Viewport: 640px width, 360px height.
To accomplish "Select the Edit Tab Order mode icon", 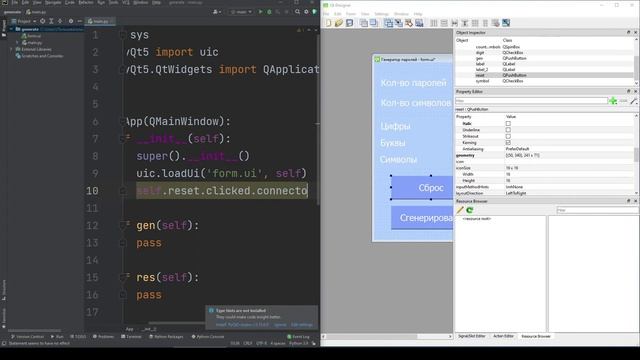I will pos(419,23).
